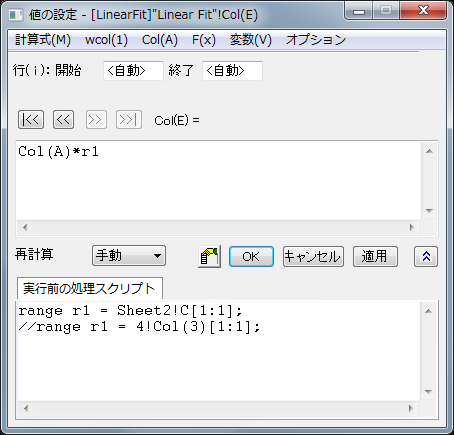The image size is (454, 435).
Task: Confirm with the OK button
Action: [251, 257]
